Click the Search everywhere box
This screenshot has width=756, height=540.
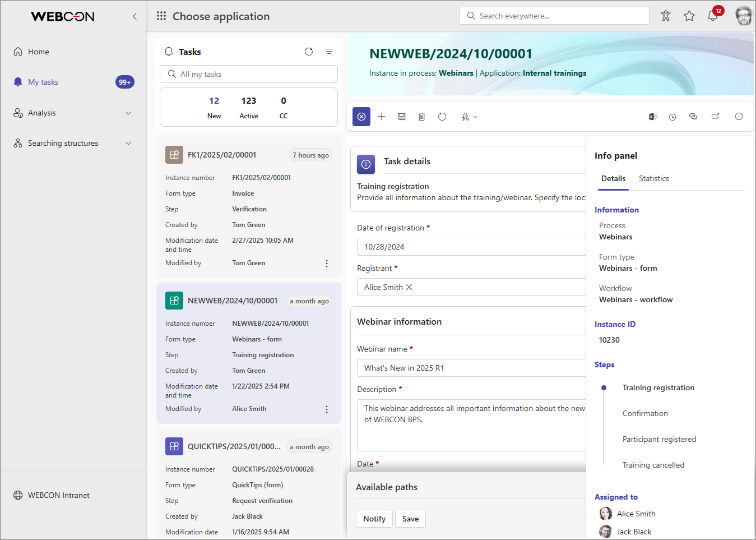click(x=554, y=16)
